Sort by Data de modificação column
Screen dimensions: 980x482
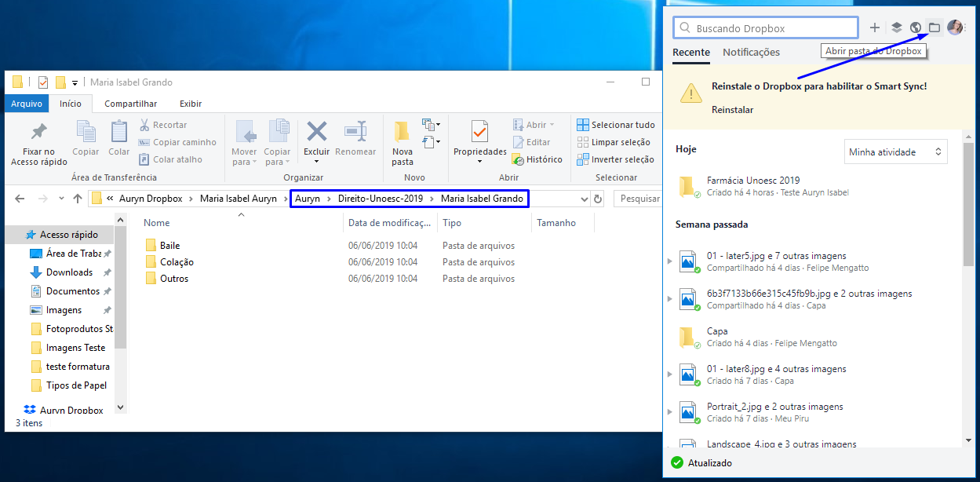390,223
